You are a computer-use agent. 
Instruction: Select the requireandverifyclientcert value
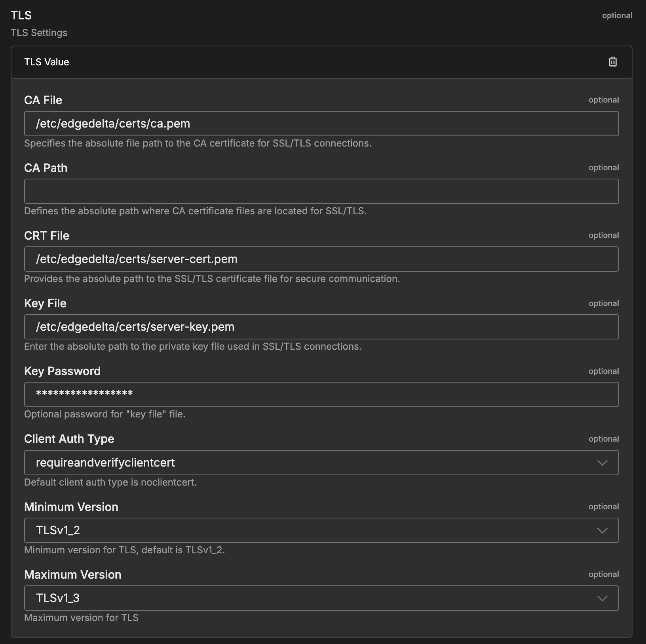[x=105, y=462]
